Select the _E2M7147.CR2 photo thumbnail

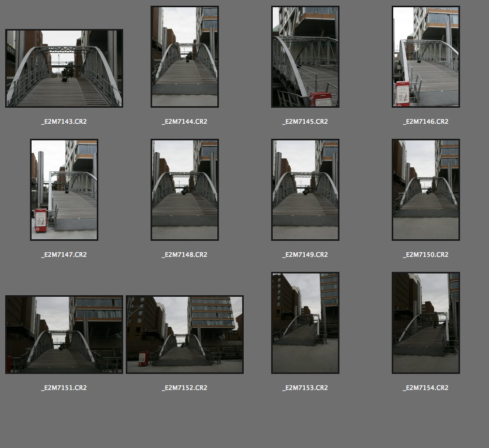(x=64, y=190)
